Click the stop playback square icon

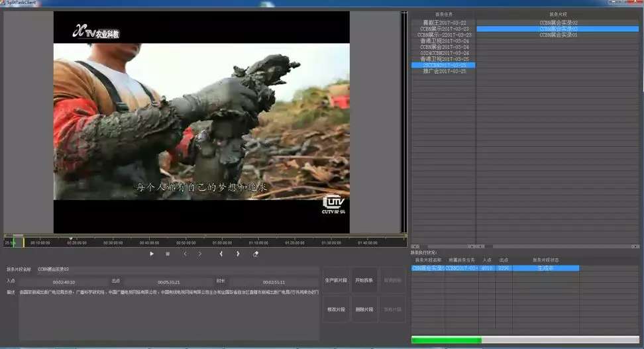pos(168,254)
